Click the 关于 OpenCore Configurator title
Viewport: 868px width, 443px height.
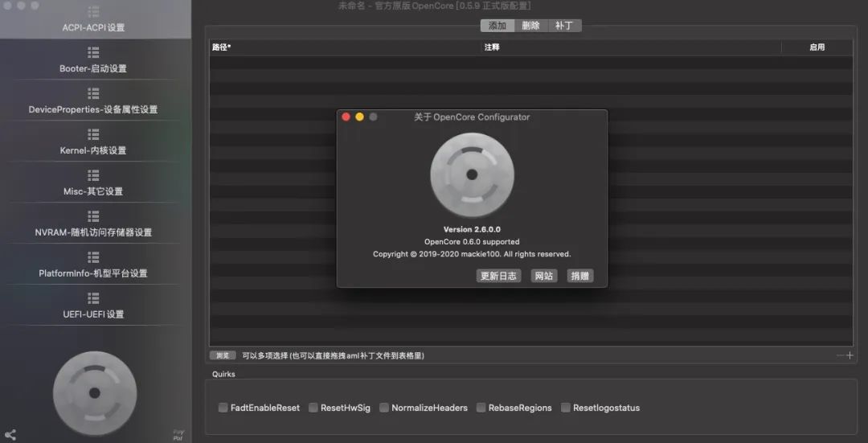(472, 117)
